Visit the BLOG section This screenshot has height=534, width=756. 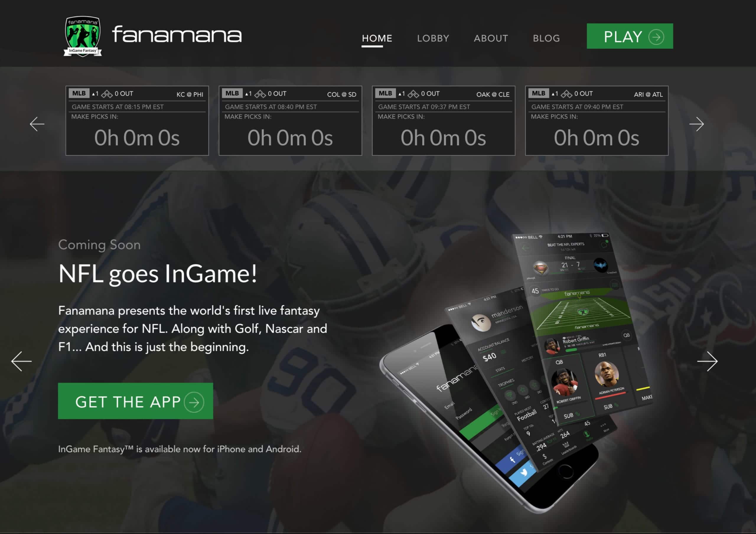(546, 38)
